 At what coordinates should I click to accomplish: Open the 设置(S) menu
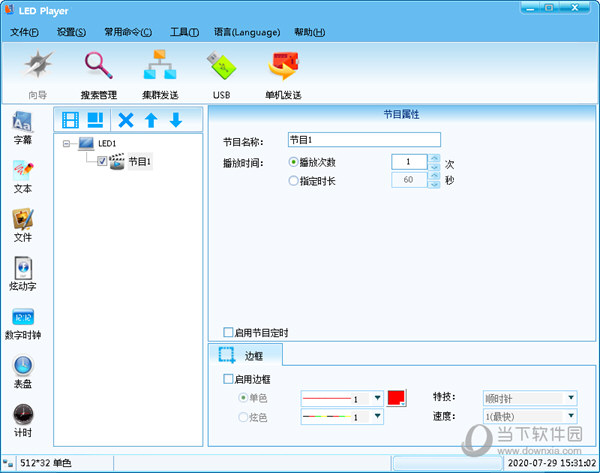[72, 32]
